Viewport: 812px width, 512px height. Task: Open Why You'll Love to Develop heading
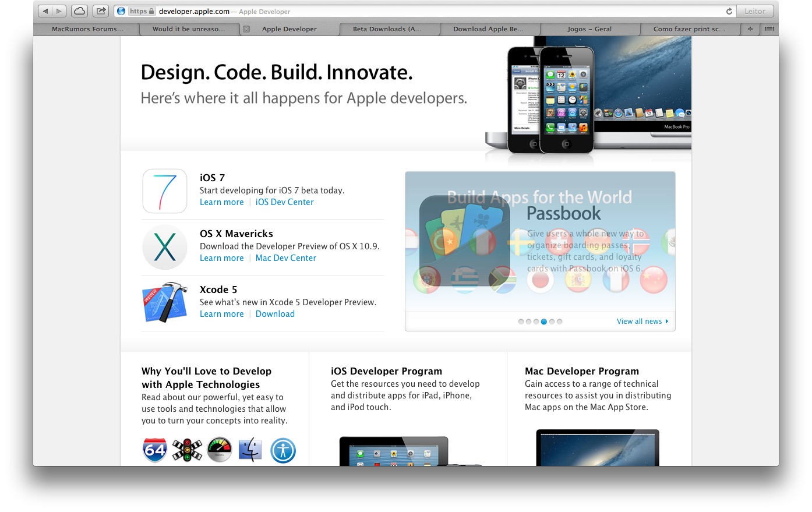206,377
